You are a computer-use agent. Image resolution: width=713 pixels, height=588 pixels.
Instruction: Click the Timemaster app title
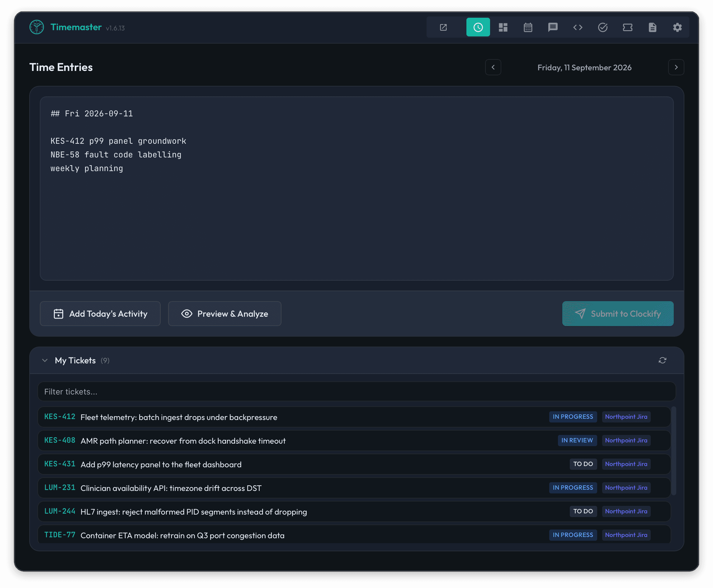(x=76, y=27)
